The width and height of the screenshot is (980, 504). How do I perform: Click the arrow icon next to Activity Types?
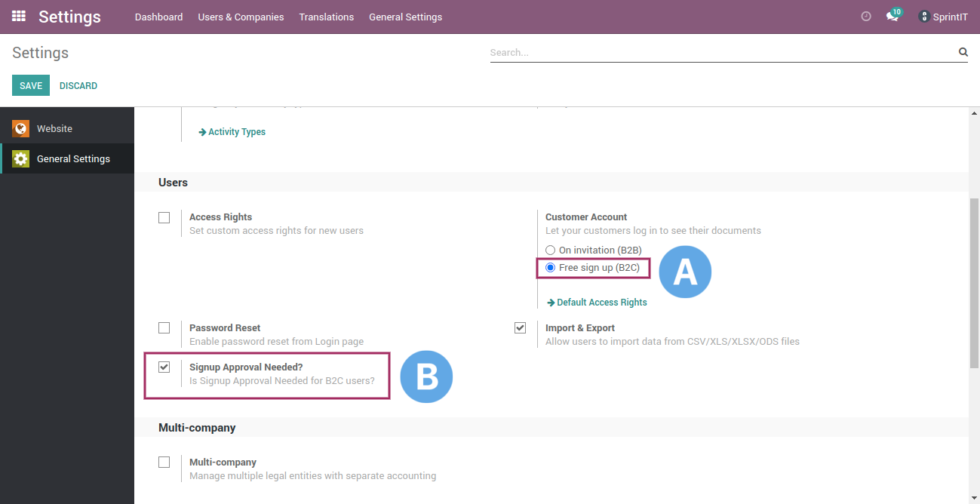(x=201, y=131)
